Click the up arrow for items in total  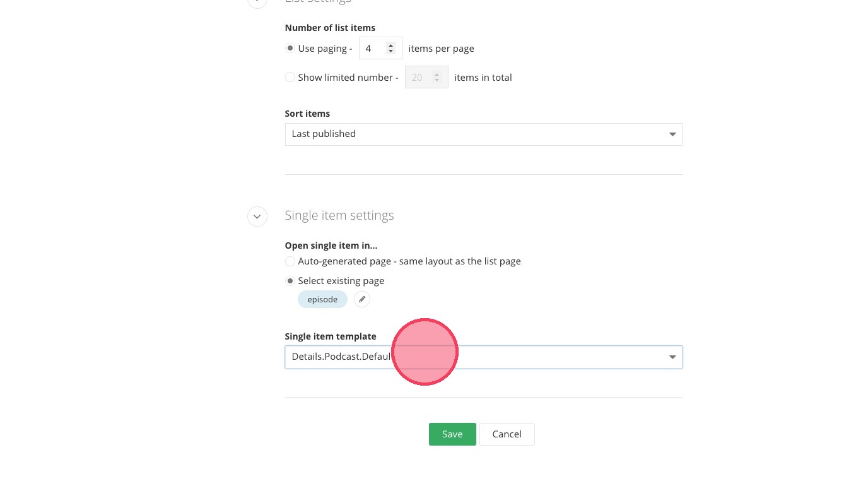(437, 74)
